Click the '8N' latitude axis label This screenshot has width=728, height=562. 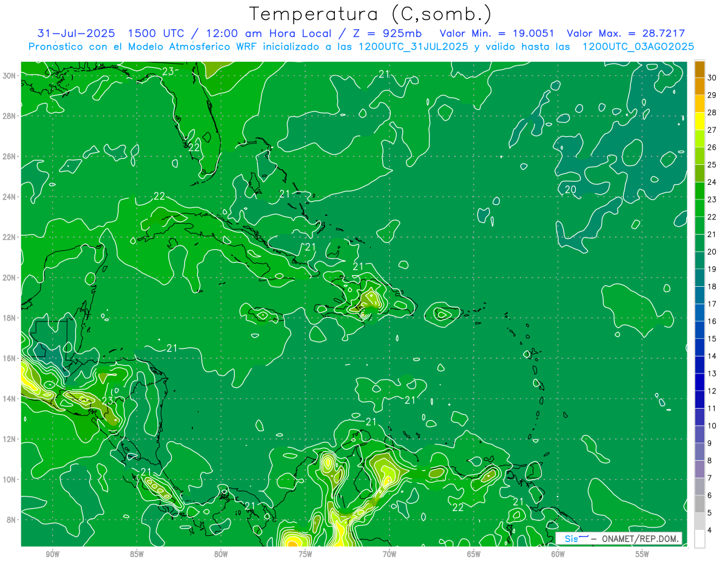pyautogui.click(x=12, y=520)
